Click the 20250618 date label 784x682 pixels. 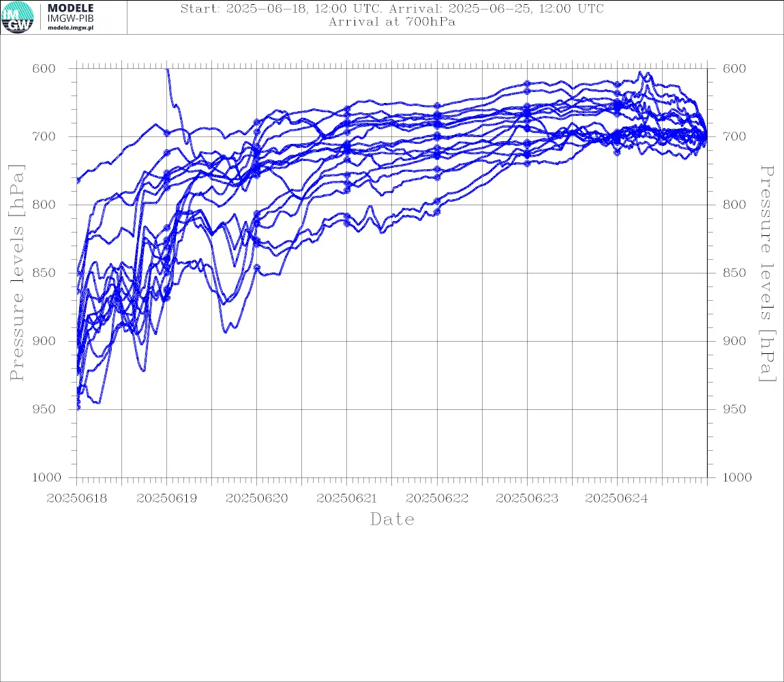[x=77, y=499]
